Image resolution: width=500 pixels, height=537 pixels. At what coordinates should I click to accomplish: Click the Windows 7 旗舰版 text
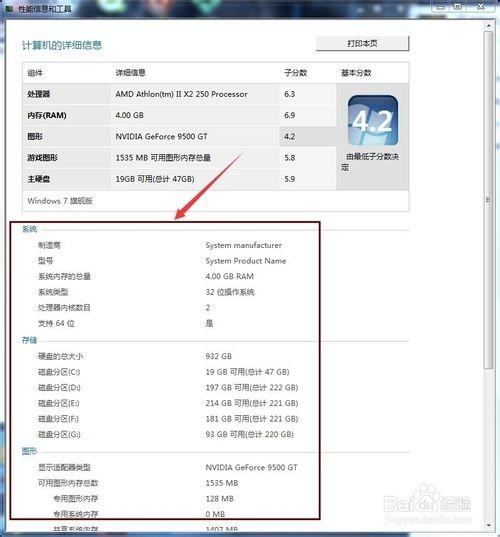(x=60, y=201)
